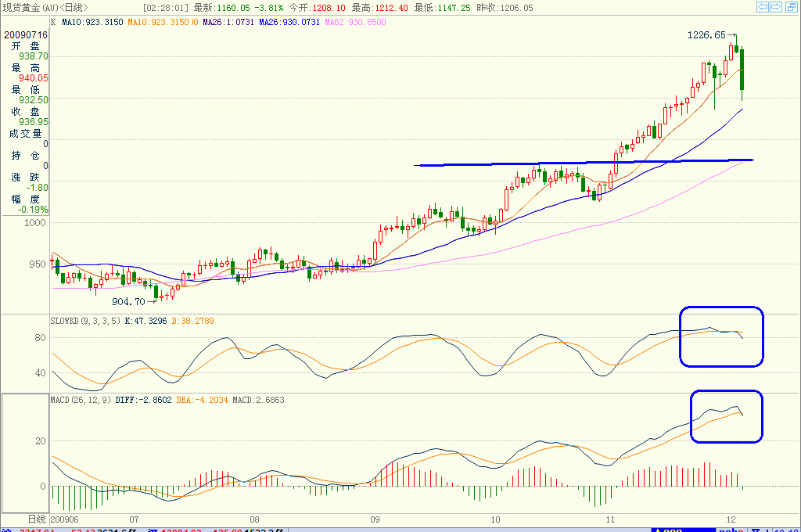Click the 904.70 low price marker
Image resolution: width=801 pixels, height=532 pixels.
(129, 301)
